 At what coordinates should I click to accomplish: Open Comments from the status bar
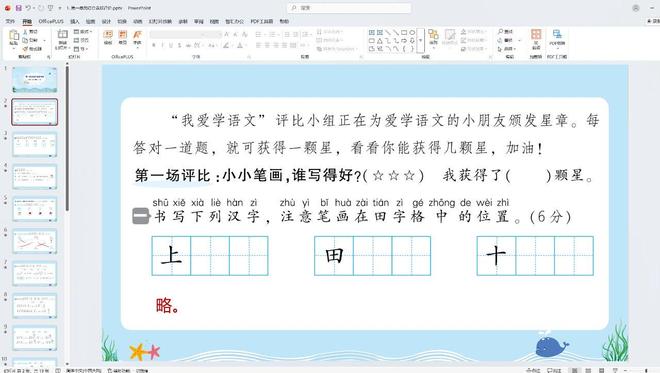pyautogui.click(x=554, y=370)
